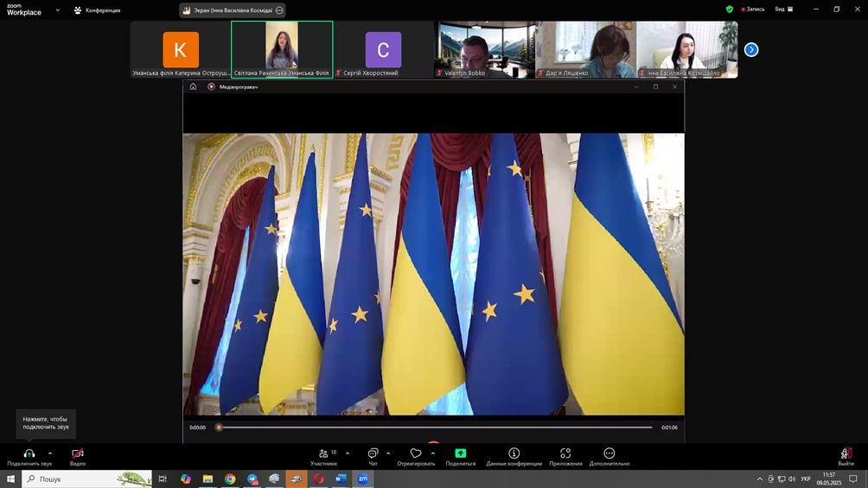
Task: Show next participants with blue arrow
Action: click(x=751, y=50)
